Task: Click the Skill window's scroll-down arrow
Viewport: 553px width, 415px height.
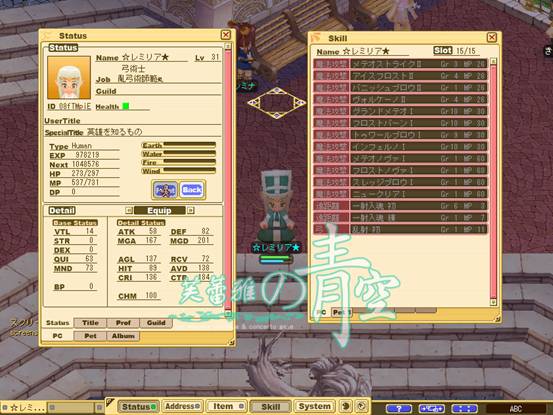Action: (x=493, y=302)
